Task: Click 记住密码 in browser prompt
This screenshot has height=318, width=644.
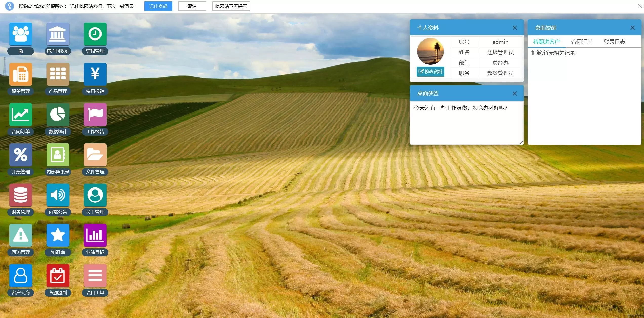Action: [158, 6]
